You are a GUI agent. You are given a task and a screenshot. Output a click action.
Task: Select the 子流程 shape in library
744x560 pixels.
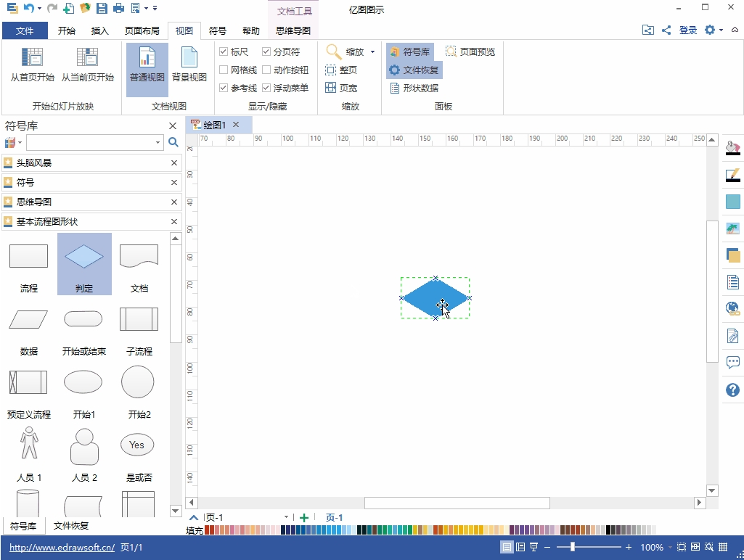[139, 319]
